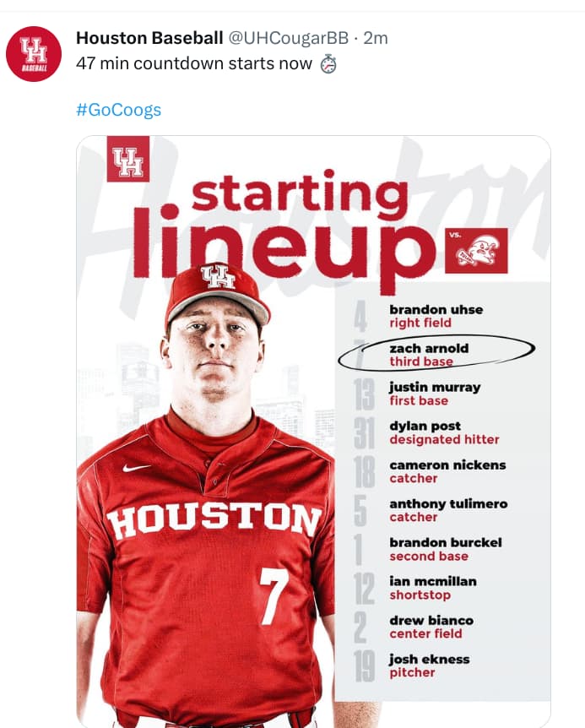
Task: Click brandon uhse right field entry
Action: [436, 316]
